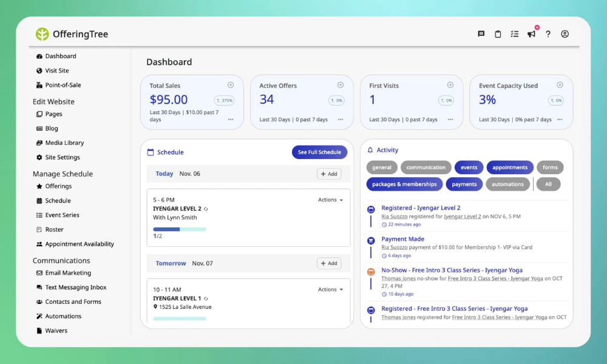Open Blog in the sidebar
The width and height of the screenshot is (607, 364).
point(47,129)
